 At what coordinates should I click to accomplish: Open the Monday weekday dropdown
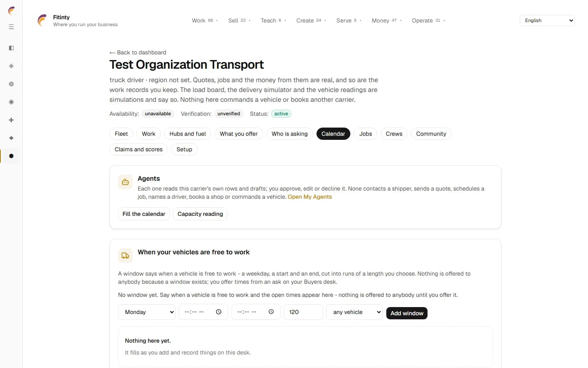pos(147,312)
